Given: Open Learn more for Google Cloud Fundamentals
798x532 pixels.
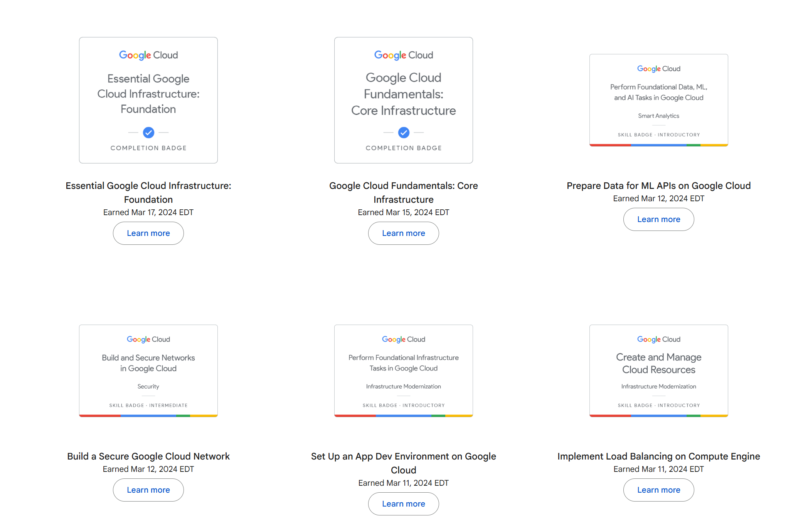Looking at the screenshot, I should (404, 233).
